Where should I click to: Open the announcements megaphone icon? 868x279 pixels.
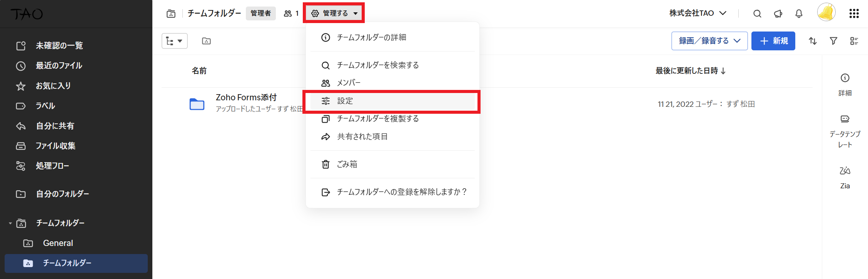778,14
